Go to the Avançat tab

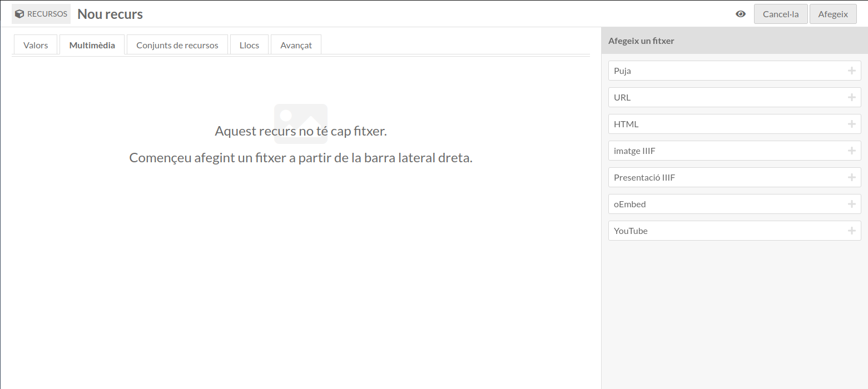click(296, 45)
